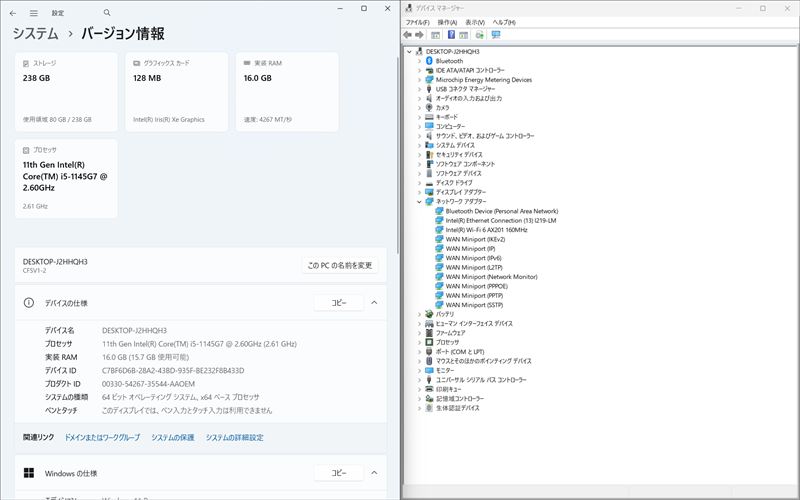Collapse the ネットワーク アダプター node
Viewport: 800px width, 500px height.
point(418,202)
